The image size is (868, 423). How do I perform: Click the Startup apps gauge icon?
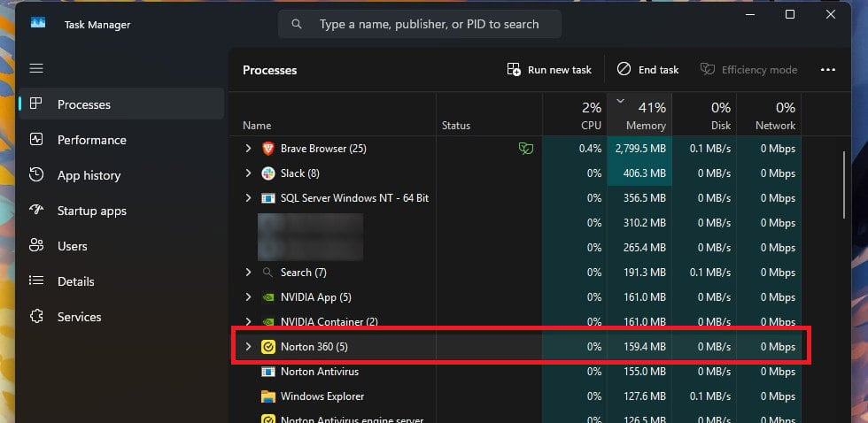(x=36, y=210)
